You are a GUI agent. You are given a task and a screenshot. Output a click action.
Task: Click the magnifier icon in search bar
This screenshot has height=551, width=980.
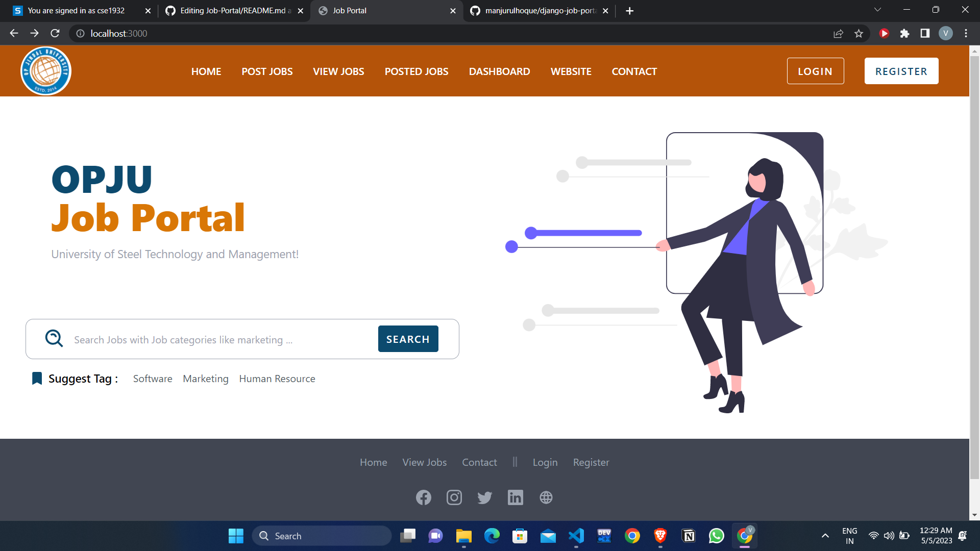coord(54,338)
